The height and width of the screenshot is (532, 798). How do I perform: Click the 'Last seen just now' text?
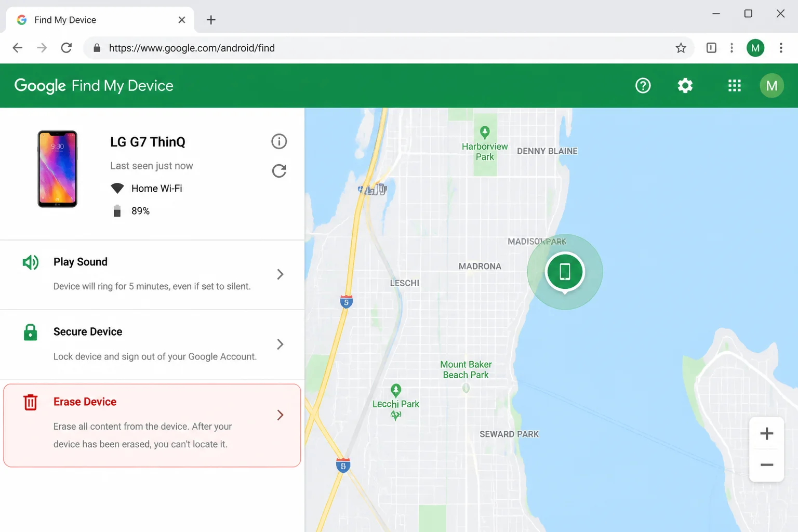click(x=152, y=166)
